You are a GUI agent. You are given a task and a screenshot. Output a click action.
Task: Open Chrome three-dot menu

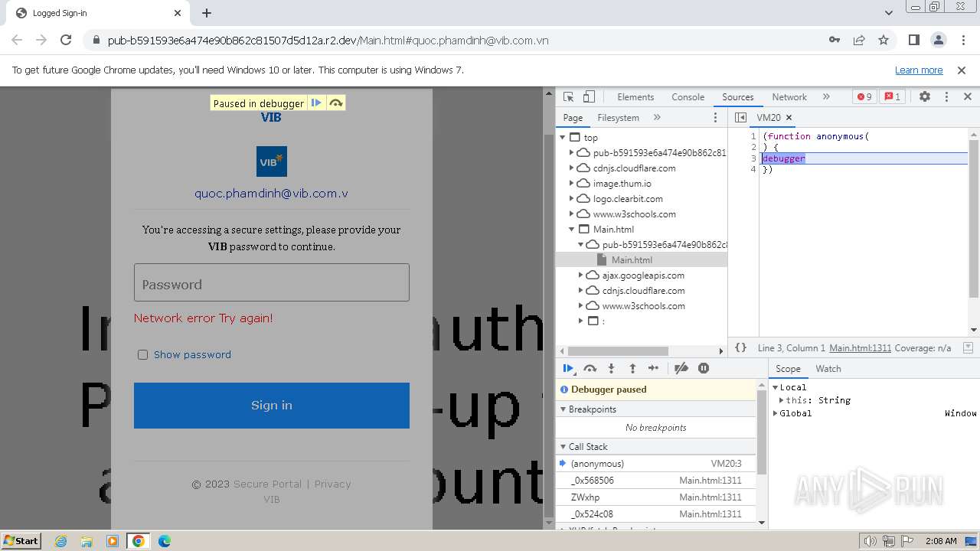(x=962, y=40)
